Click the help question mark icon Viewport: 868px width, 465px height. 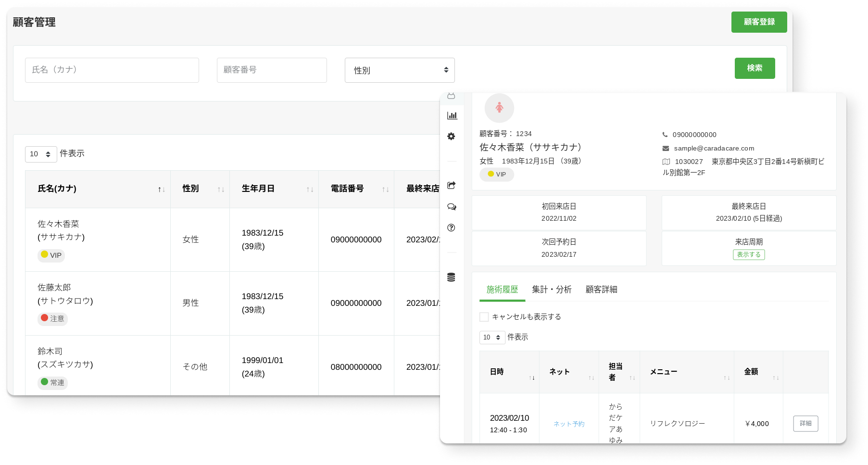(x=451, y=228)
